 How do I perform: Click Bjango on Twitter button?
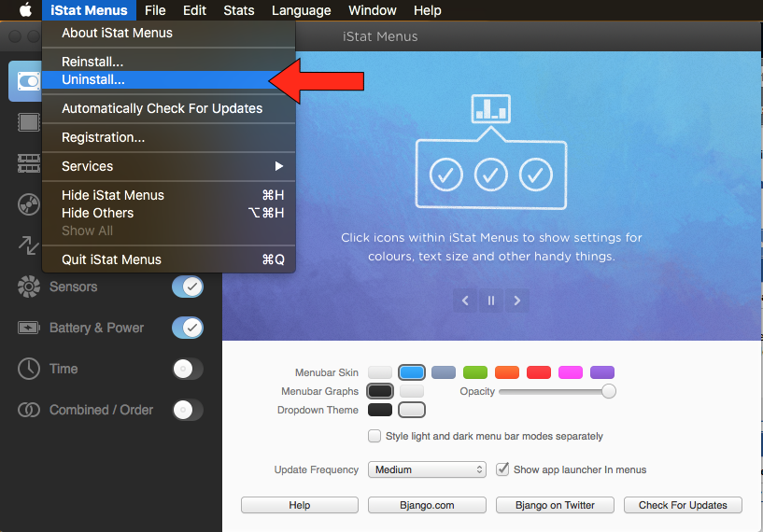tap(555, 505)
